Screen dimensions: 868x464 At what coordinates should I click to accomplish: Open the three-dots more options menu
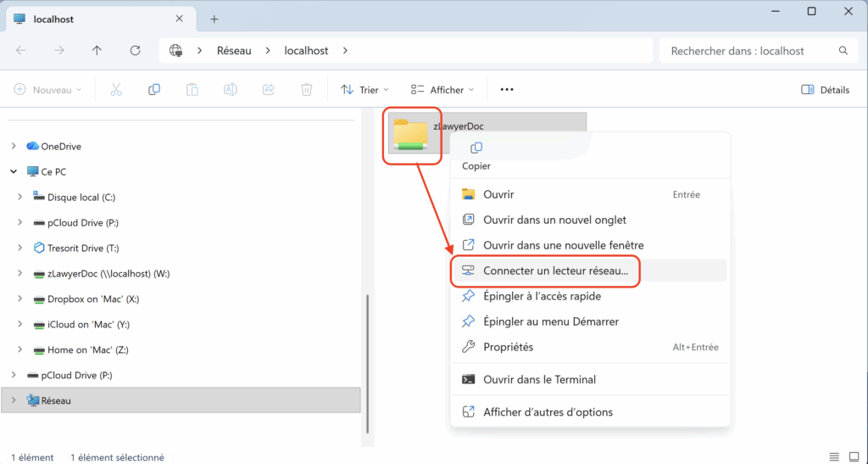[507, 89]
